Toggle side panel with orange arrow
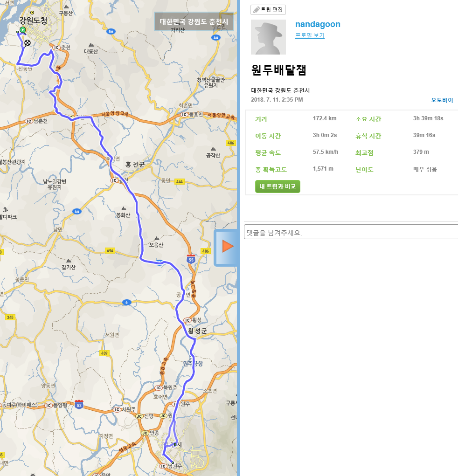Screen dimensions: 458x476 click(227, 246)
